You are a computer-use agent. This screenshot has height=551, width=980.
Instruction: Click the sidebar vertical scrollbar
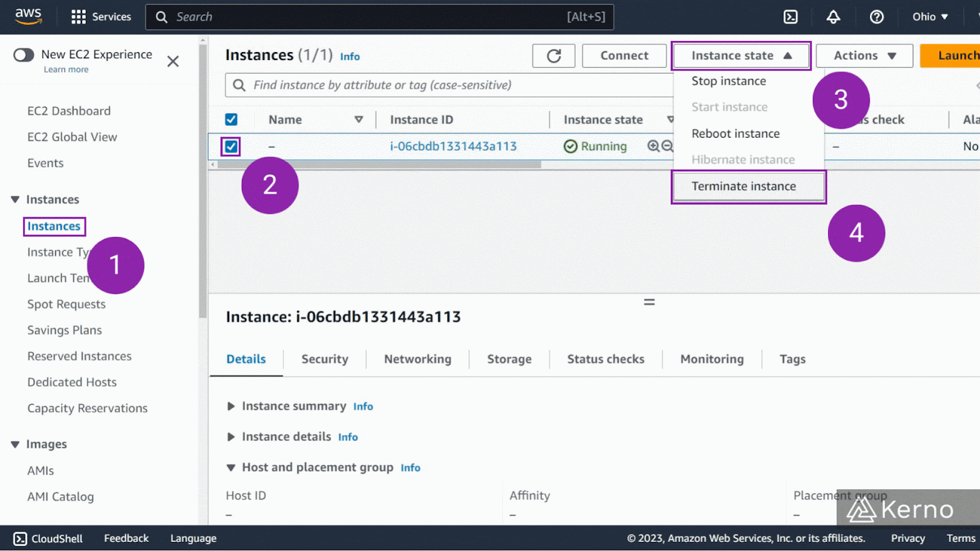point(203,181)
